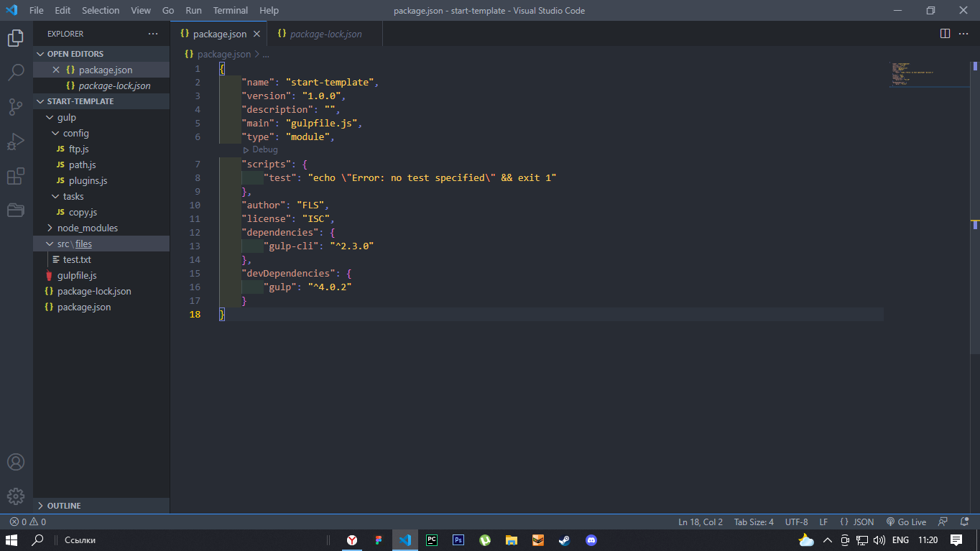Open the project manager folders icon
980x551 pixels.
click(x=16, y=210)
